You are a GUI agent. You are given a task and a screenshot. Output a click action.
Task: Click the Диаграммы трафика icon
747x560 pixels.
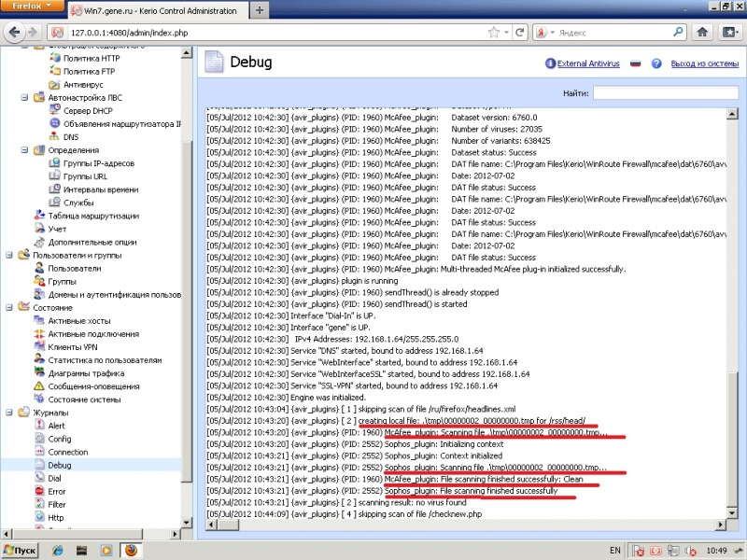(x=38, y=372)
